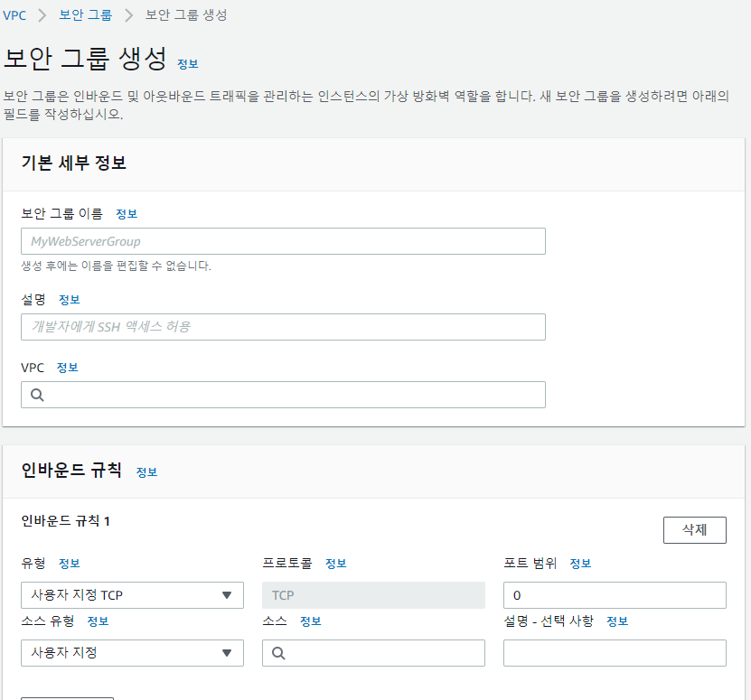Open 정보 link beside 포트 범위 label

coord(580,564)
